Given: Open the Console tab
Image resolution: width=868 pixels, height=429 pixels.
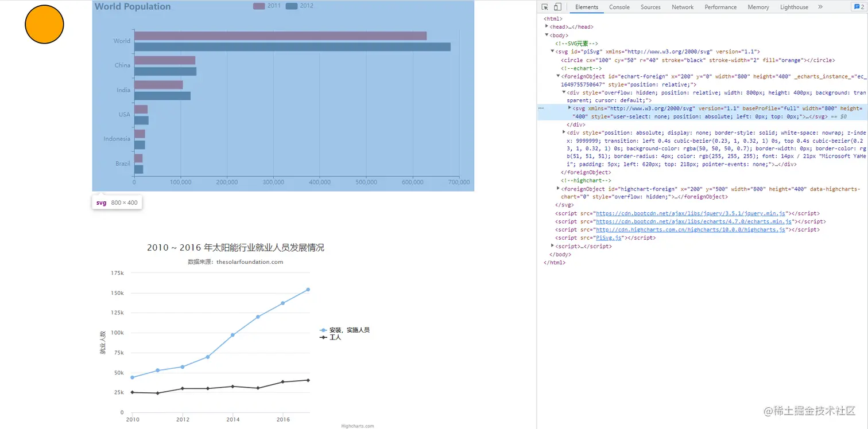Looking at the screenshot, I should [619, 7].
